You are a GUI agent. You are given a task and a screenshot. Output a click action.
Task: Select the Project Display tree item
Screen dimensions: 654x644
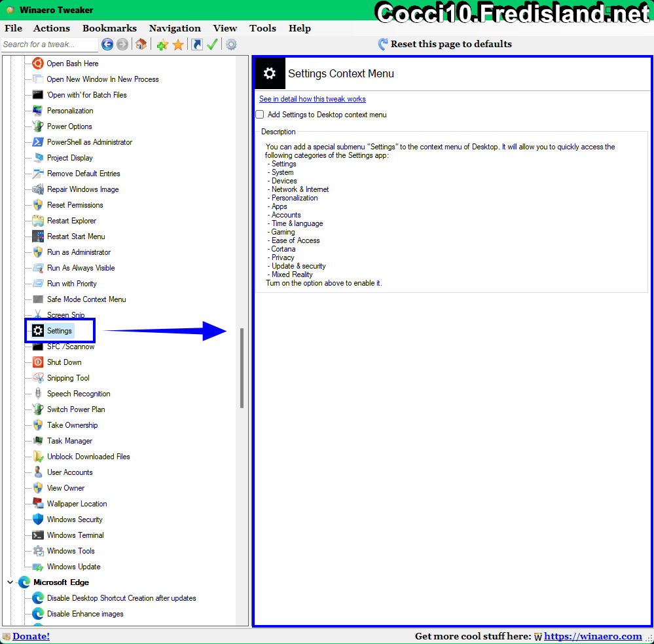coord(70,158)
